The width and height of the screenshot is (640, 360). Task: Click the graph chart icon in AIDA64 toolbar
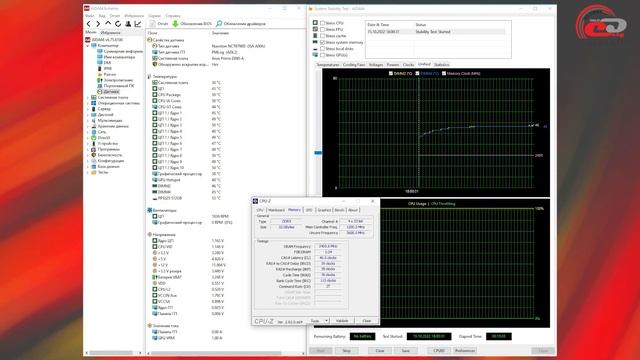[x=138, y=24]
